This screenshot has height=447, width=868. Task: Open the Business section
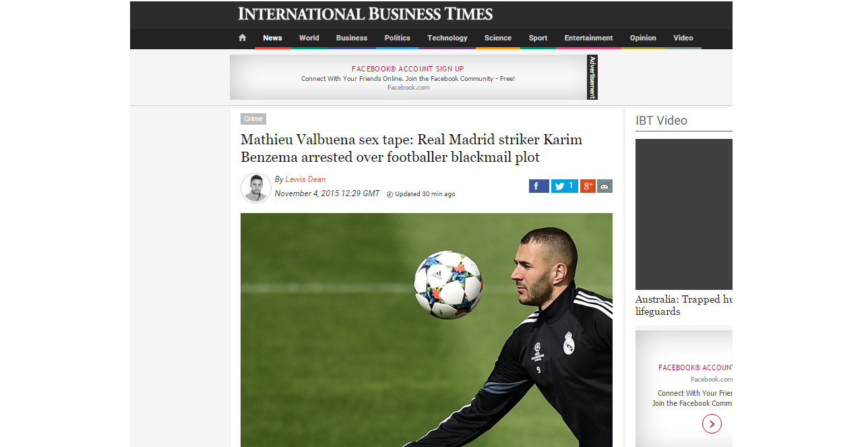click(x=352, y=38)
